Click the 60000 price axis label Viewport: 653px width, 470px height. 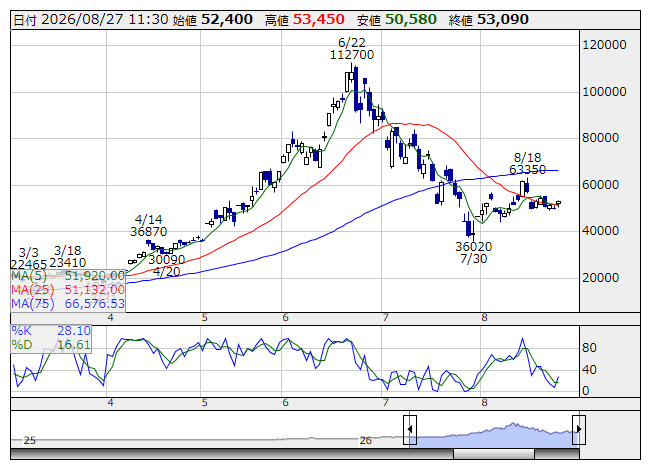(x=601, y=185)
